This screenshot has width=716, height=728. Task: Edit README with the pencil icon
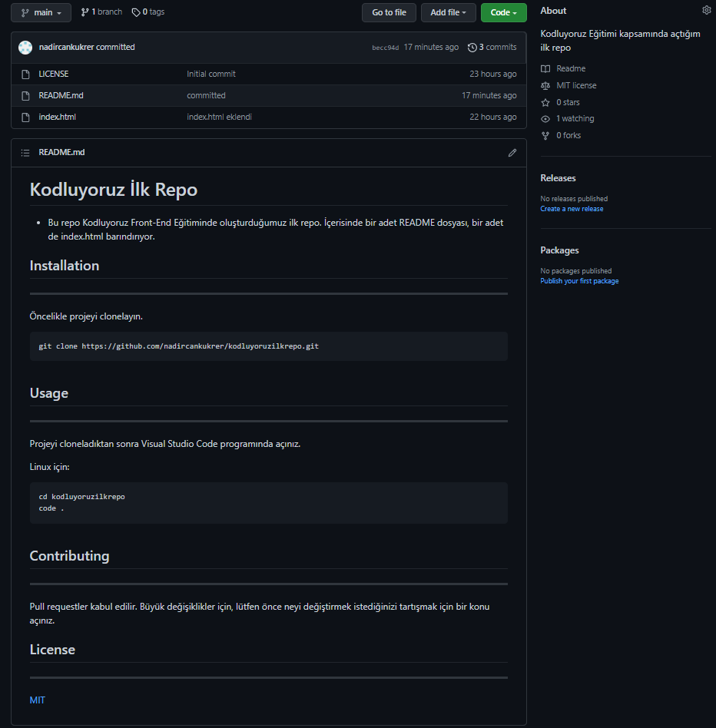512,153
